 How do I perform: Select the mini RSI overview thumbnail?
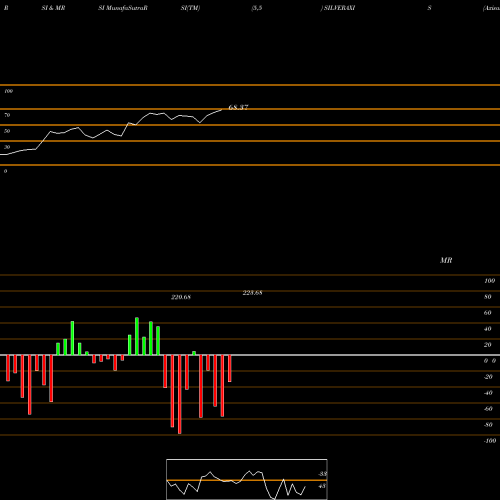247,479
